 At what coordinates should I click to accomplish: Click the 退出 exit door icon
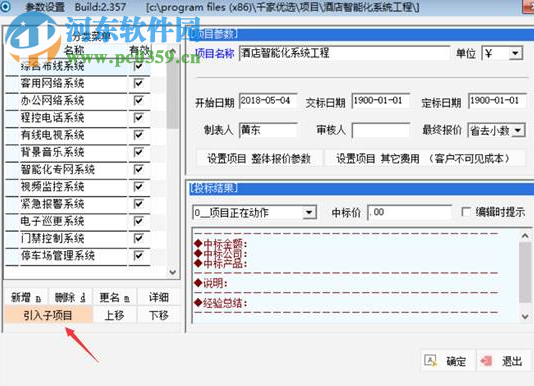pyautogui.click(x=487, y=361)
